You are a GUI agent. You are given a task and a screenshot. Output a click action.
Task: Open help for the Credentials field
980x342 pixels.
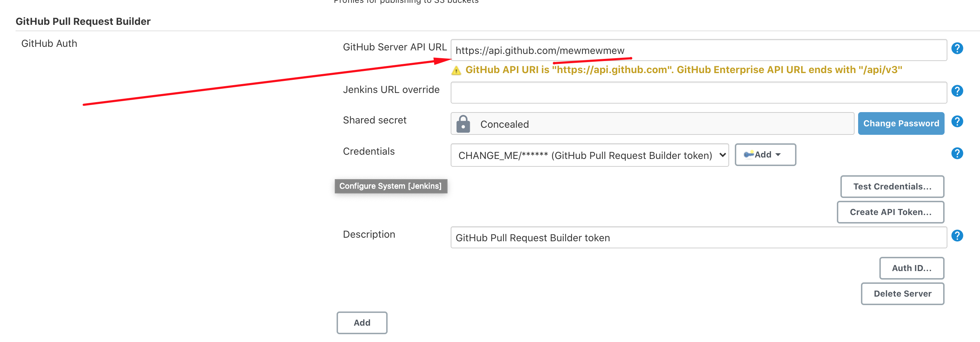click(957, 154)
